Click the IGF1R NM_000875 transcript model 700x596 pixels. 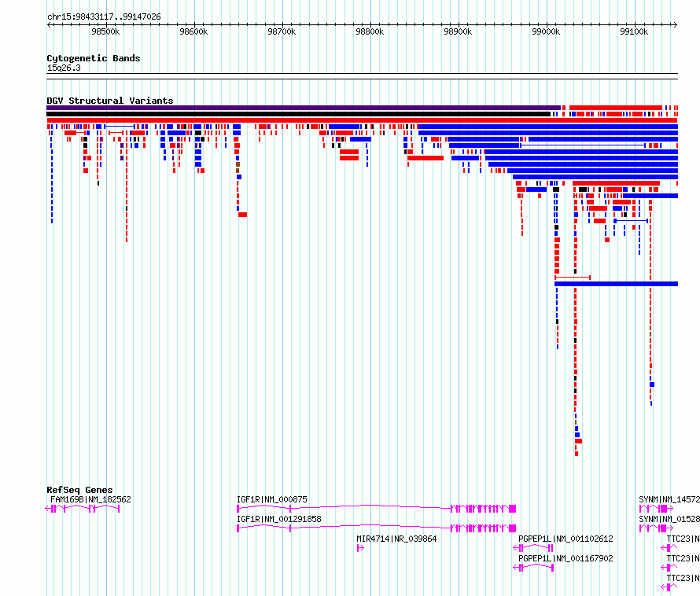coord(376,509)
